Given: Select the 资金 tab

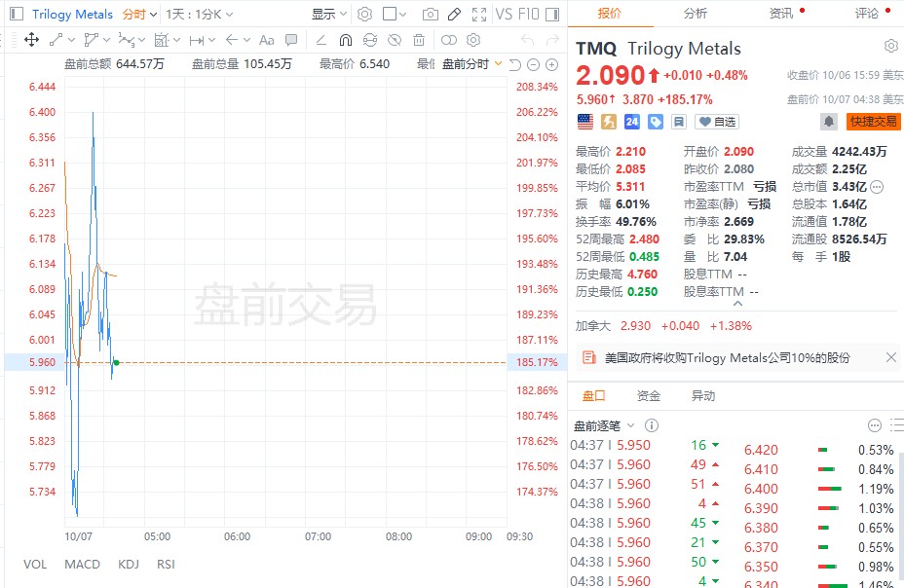Looking at the screenshot, I should [648, 395].
